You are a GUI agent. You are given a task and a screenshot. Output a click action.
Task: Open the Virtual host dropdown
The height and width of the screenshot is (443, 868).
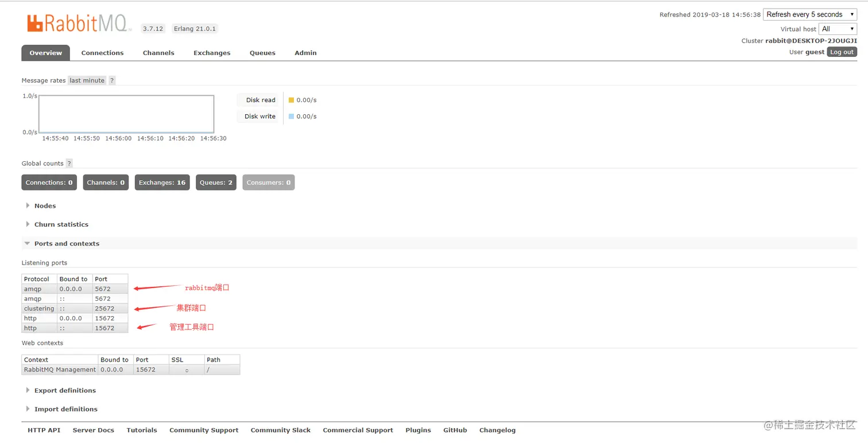point(838,29)
